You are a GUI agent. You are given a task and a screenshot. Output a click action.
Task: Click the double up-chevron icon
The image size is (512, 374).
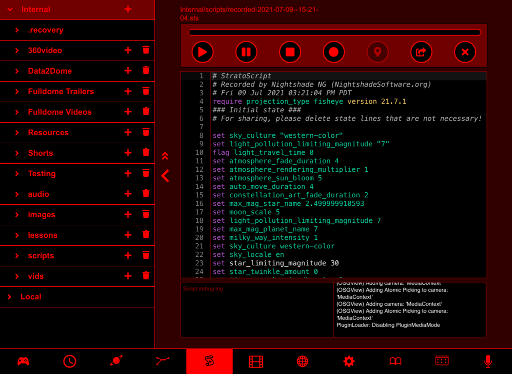click(x=165, y=156)
